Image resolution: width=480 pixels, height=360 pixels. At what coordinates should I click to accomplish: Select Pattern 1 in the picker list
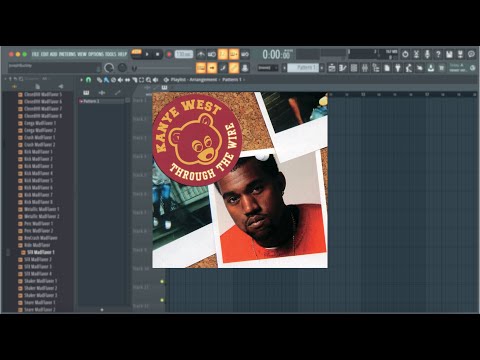click(x=101, y=101)
